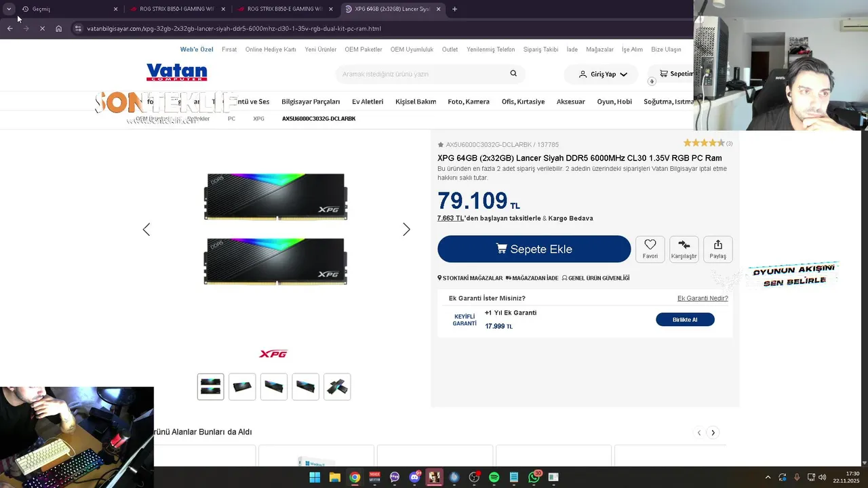Open the Stoktaki Mağazalar link
Viewport: 868px width, 488px height.
pyautogui.click(x=471, y=278)
